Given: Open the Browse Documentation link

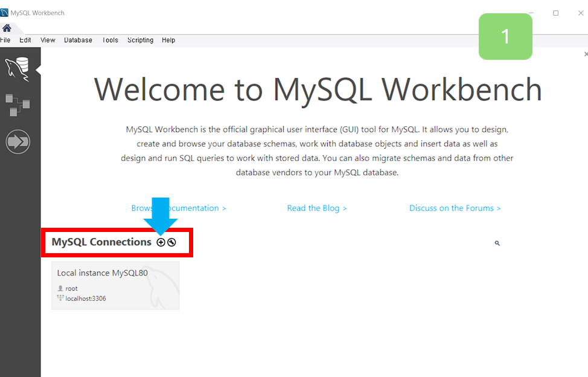Looking at the screenshot, I should (x=179, y=208).
